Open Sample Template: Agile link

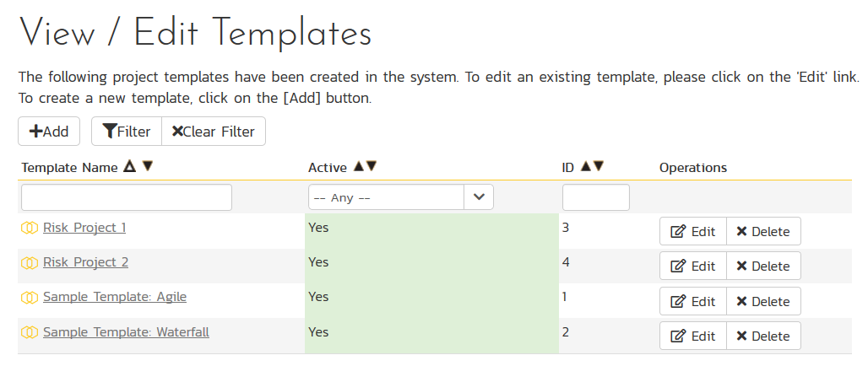(x=115, y=297)
